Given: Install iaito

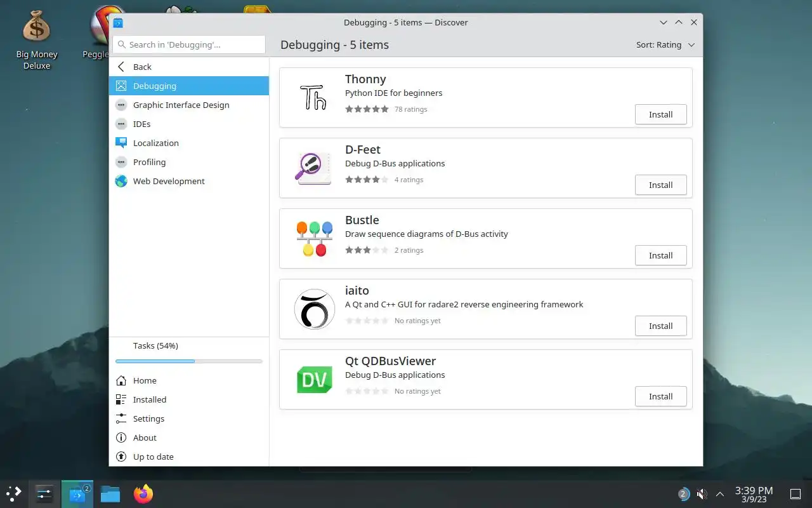Looking at the screenshot, I should (x=660, y=326).
